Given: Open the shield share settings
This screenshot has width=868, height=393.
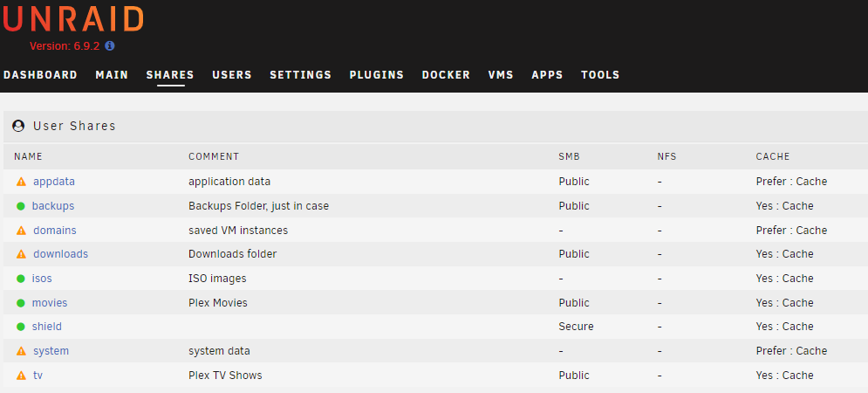Looking at the screenshot, I should pos(46,327).
